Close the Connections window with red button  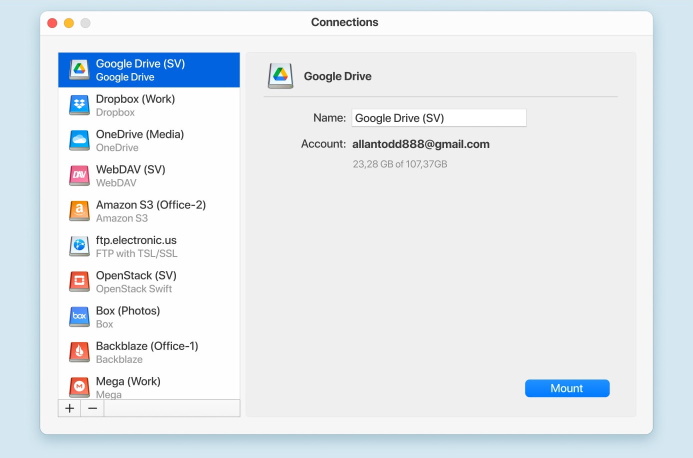click(x=52, y=23)
